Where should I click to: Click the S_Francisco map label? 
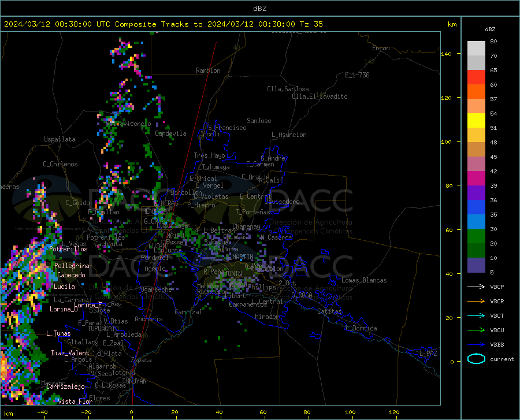coord(227,128)
